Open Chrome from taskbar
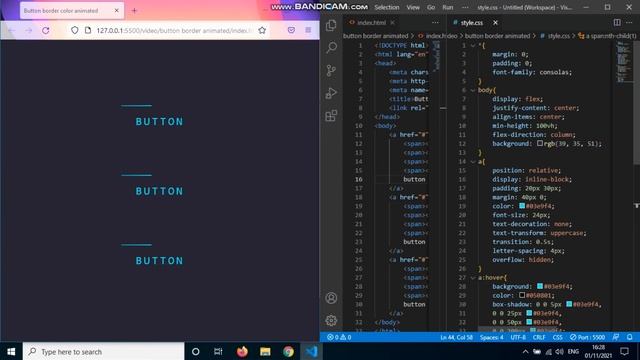Image resolution: width=640 pixels, height=360 pixels. click(288, 351)
